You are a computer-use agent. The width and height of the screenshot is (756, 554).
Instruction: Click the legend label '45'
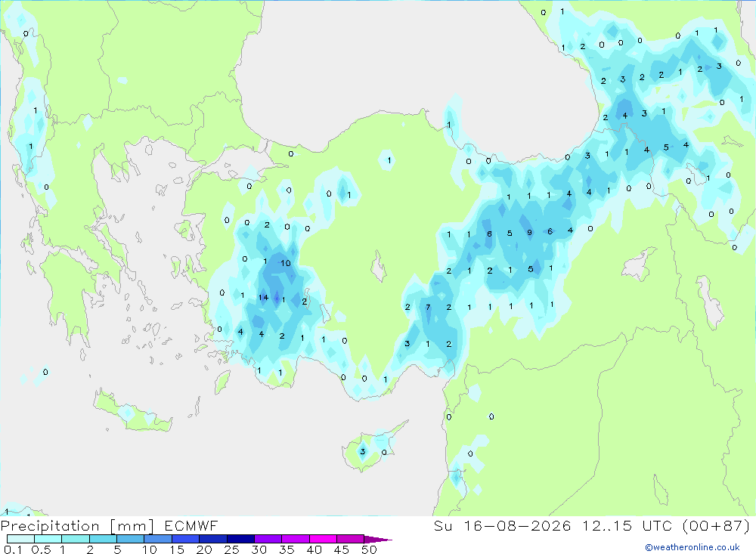tap(342, 549)
